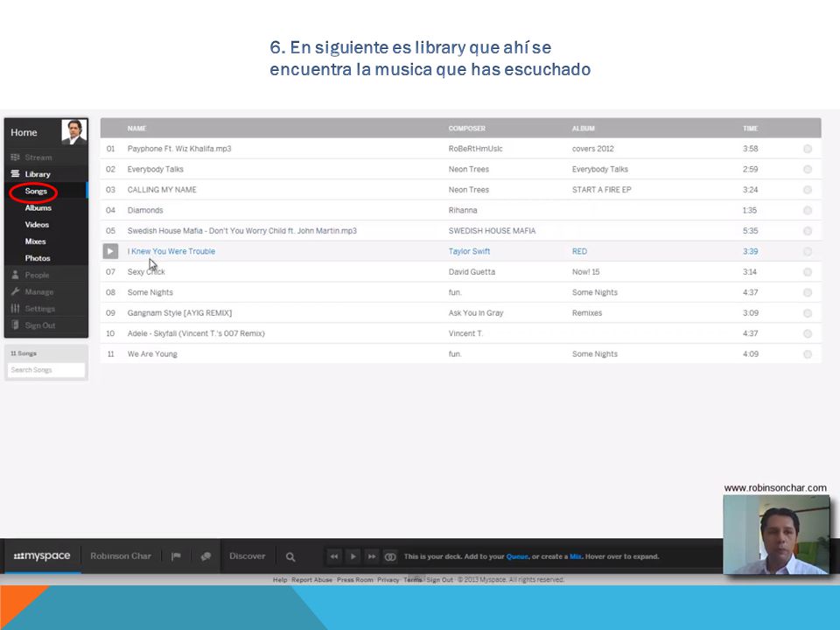Click the Stream grid icon in sidebar

[x=15, y=157]
